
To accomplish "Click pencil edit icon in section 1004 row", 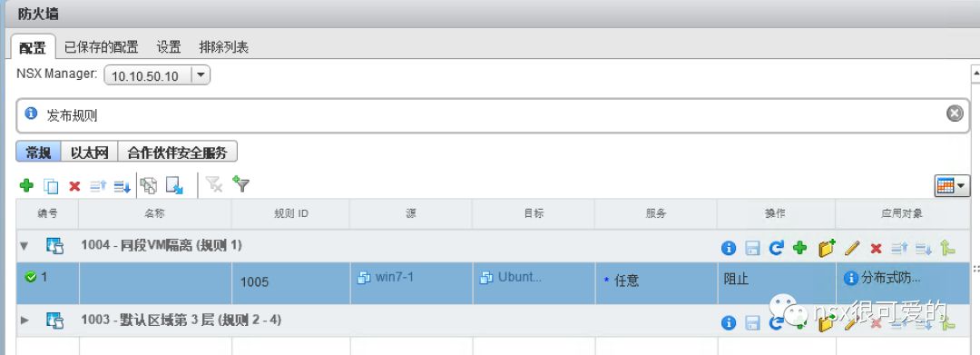I will click(x=852, y=248).
